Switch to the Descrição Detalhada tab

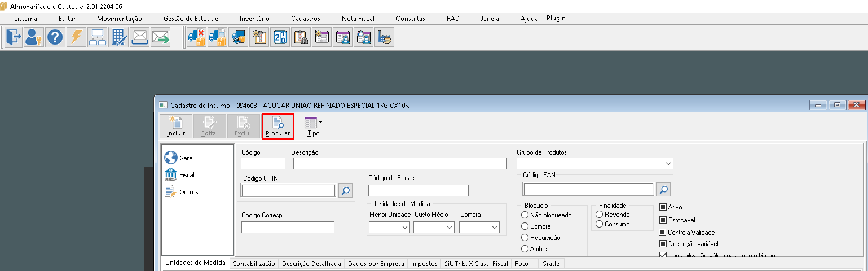(x=311, y=264)
